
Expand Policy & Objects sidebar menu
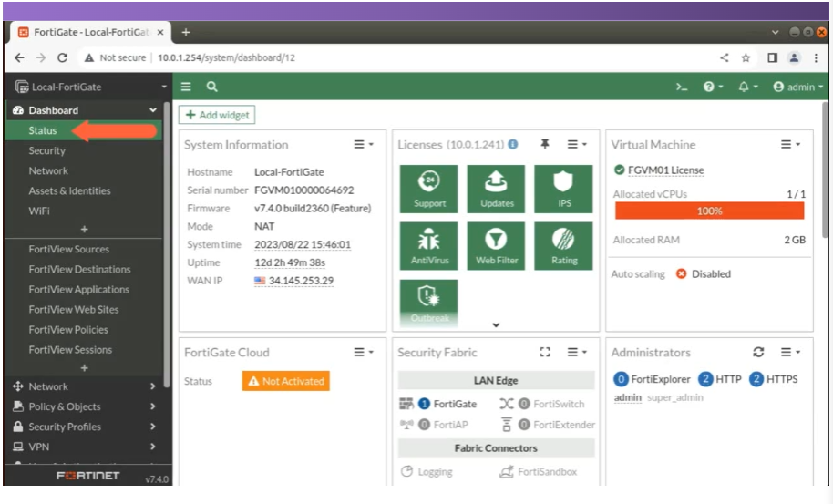click(x=85, y=406)
